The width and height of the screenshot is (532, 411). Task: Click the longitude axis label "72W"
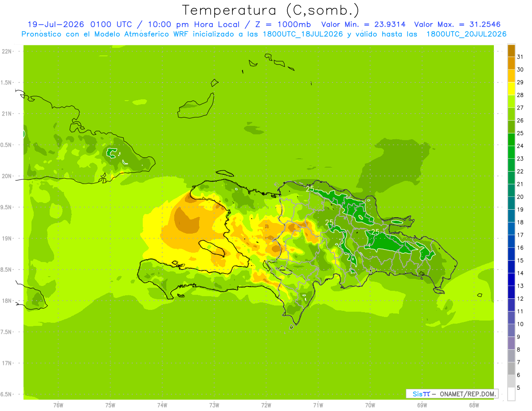(x=266, y=405)
